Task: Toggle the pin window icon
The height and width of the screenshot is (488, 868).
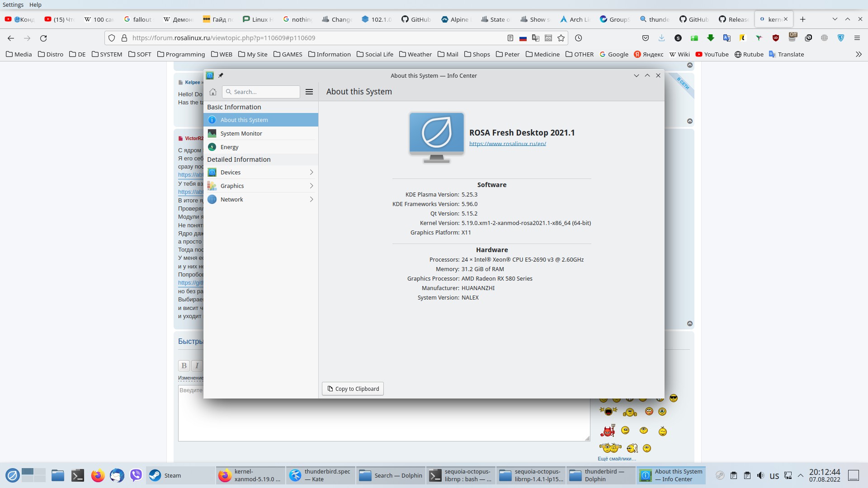Action: [221, 75]
